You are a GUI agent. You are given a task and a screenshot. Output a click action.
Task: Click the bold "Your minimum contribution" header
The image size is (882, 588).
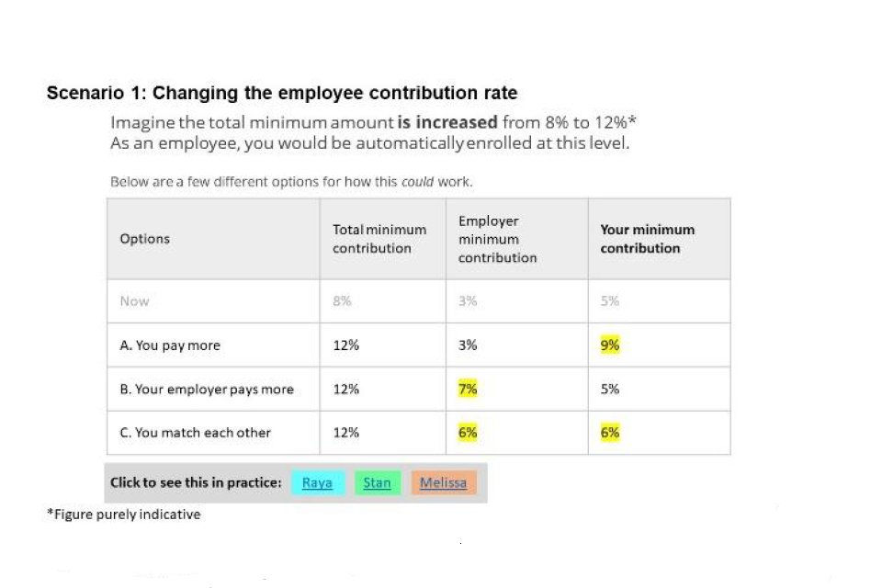pos(647,239)
